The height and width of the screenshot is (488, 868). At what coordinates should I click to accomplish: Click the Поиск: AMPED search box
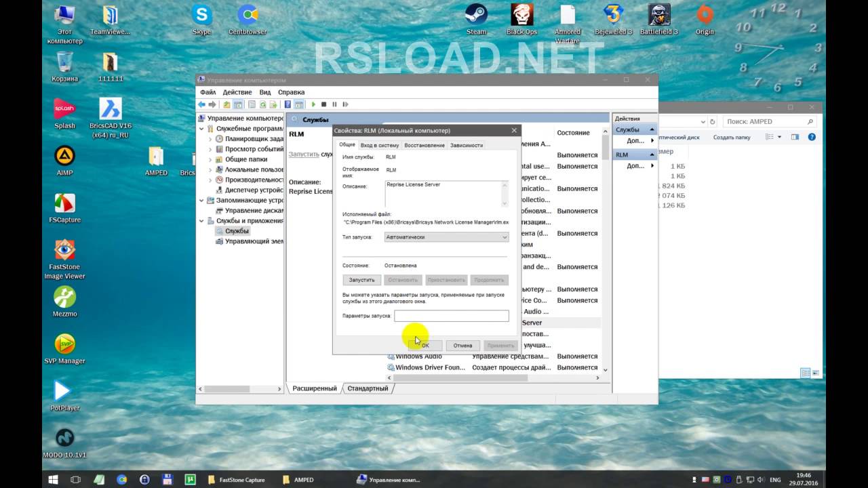pyautogui.click(x=769, y=122)
